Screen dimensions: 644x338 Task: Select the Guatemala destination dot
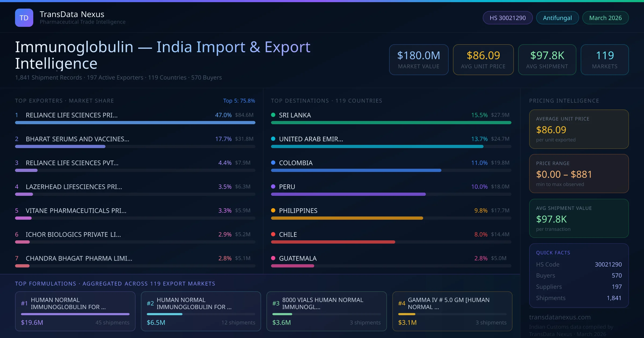click(273, 258)
